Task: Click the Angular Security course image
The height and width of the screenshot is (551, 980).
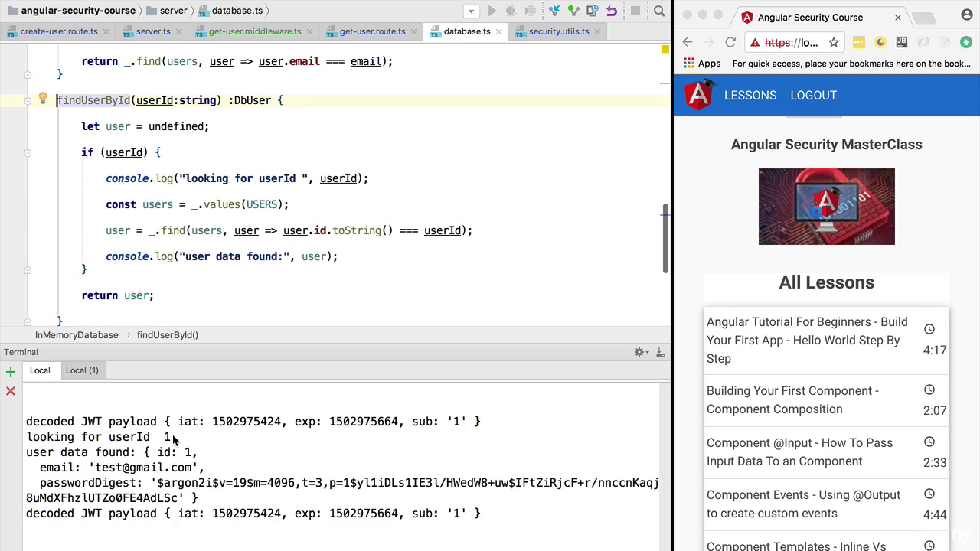Action: click(826, 207)
